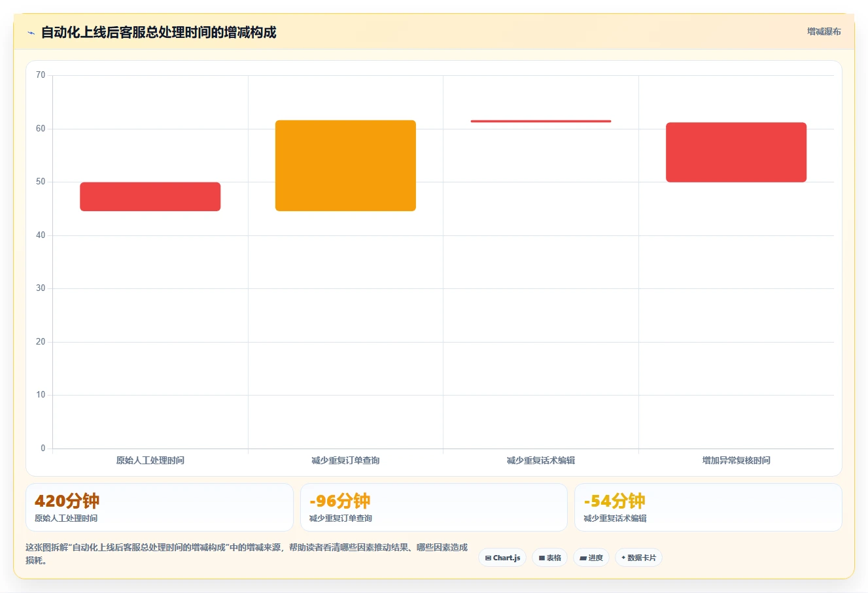Click the y-axis value 10
Screen dimensions: 868x593
click(41, 395)
